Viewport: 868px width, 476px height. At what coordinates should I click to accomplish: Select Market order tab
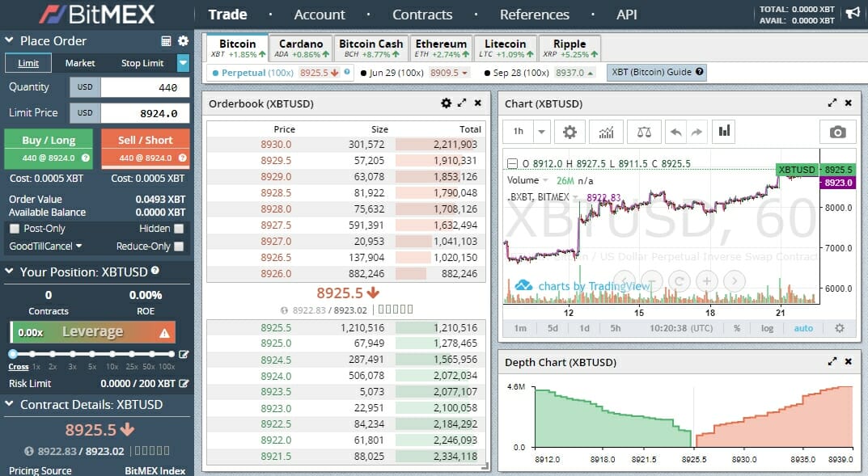pos(80,63)
